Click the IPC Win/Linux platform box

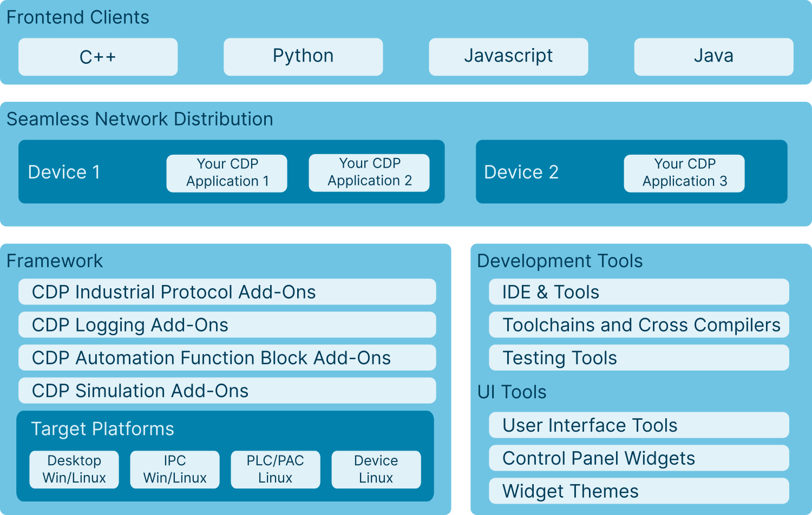(x=175, y=470)
